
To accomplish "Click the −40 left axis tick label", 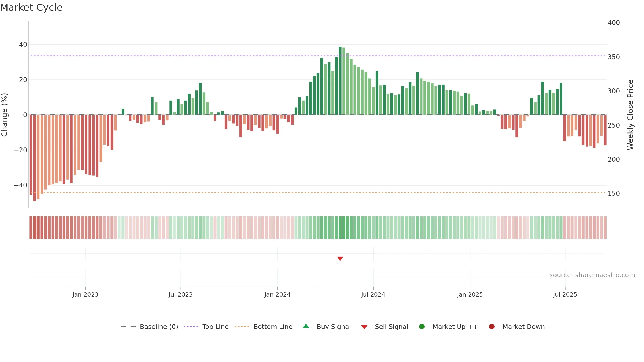I will [x=20, y=185].
